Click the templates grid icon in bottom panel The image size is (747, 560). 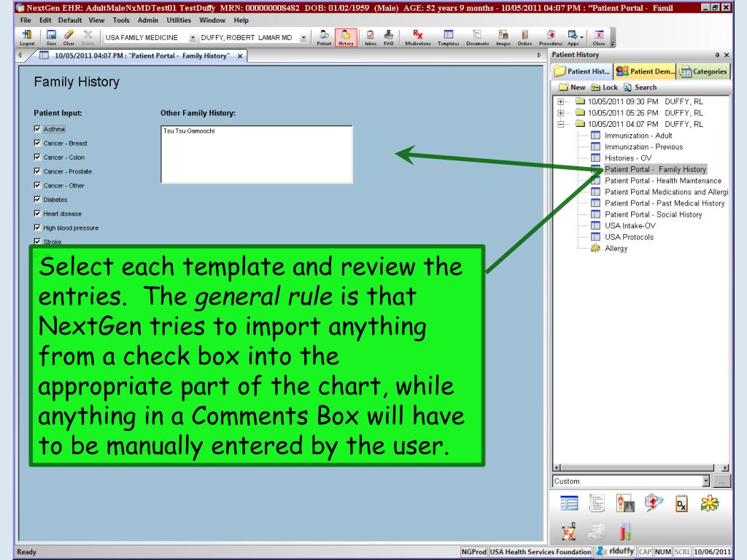click(569, 503)
